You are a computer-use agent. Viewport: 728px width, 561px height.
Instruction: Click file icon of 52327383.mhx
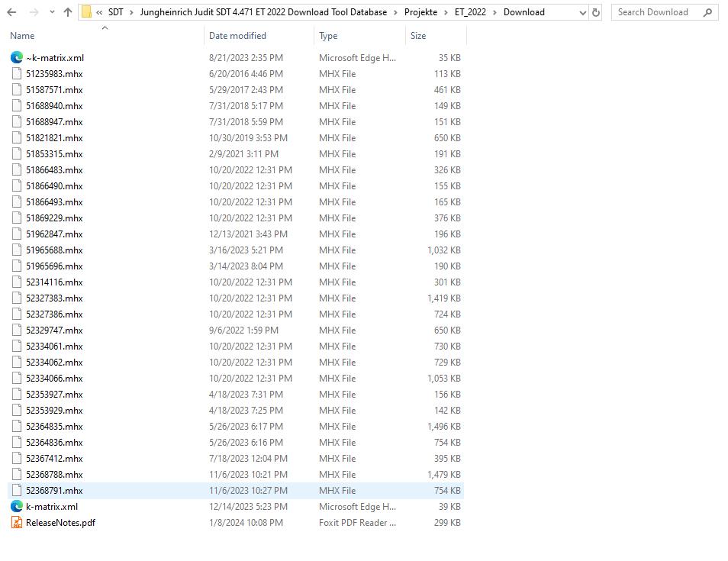(x=17, y=298)
